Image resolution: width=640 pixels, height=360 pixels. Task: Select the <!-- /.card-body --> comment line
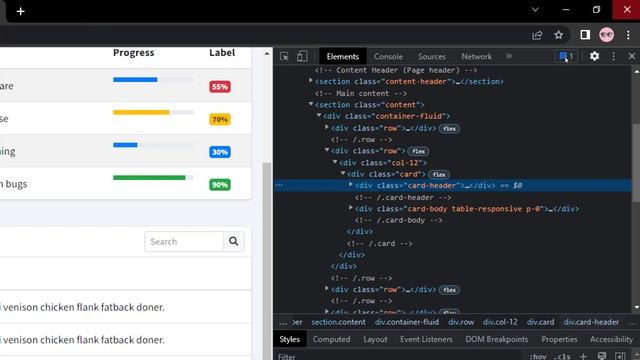[398, 220]
